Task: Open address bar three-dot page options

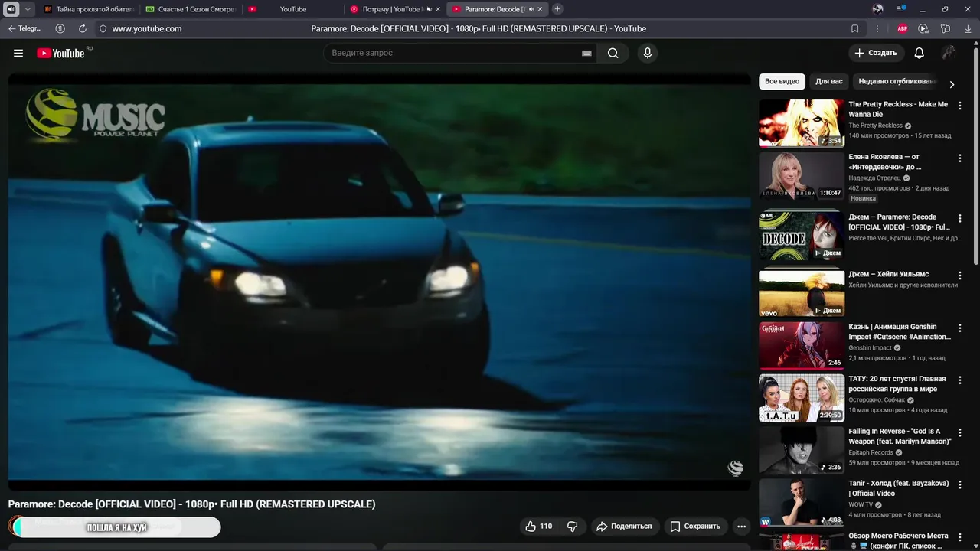Action: click(x=877, y=28)
